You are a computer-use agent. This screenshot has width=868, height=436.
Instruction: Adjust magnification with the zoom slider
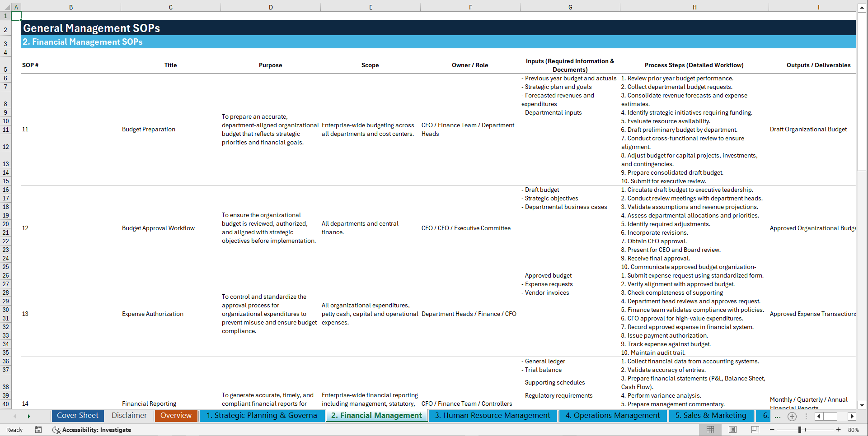(800, 430)
